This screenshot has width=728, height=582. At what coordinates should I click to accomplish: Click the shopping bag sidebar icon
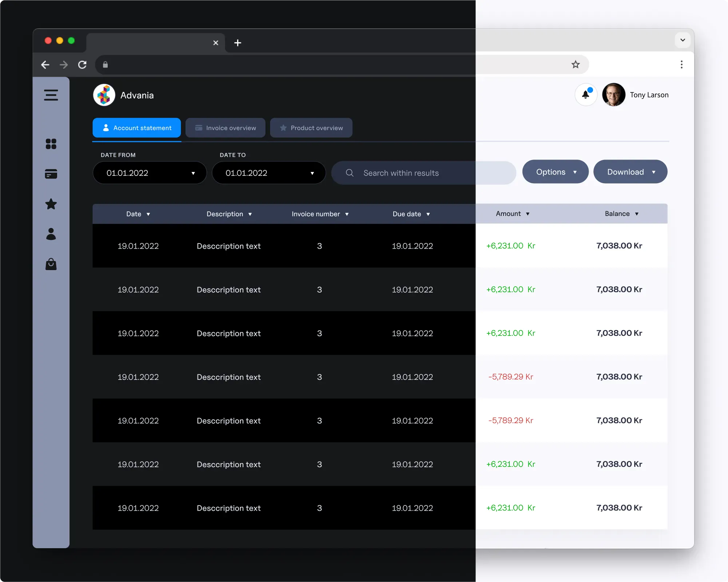tap(51, 264)
